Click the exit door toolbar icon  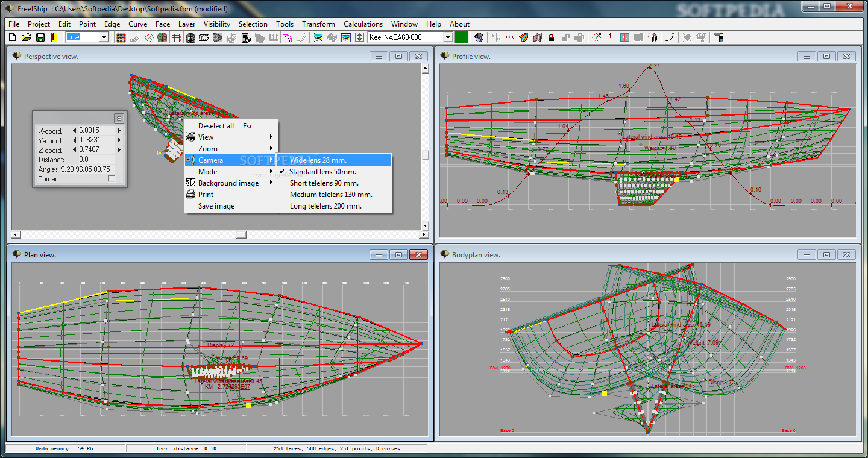point(54,37)
